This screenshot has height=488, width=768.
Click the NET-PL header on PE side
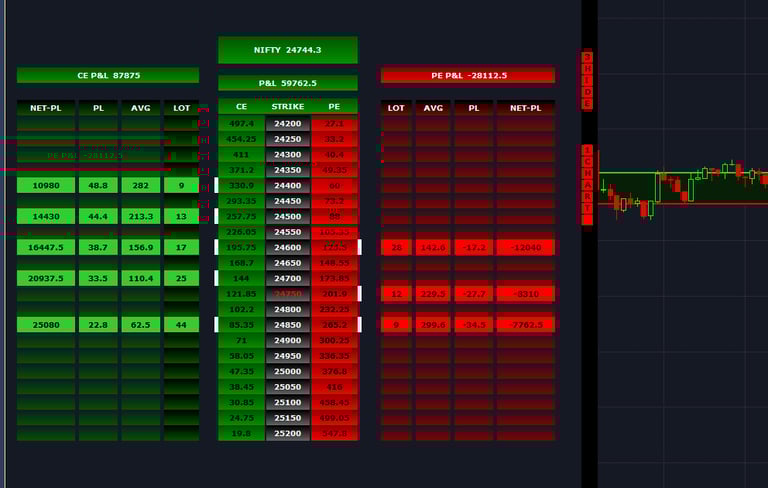pyautogui.click(x=526, y=108)
